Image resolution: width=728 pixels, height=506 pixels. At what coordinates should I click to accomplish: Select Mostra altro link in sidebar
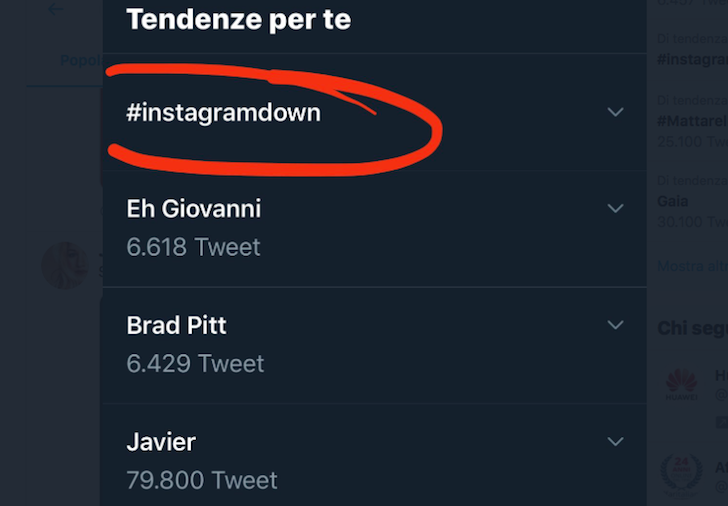coord(693,266)
